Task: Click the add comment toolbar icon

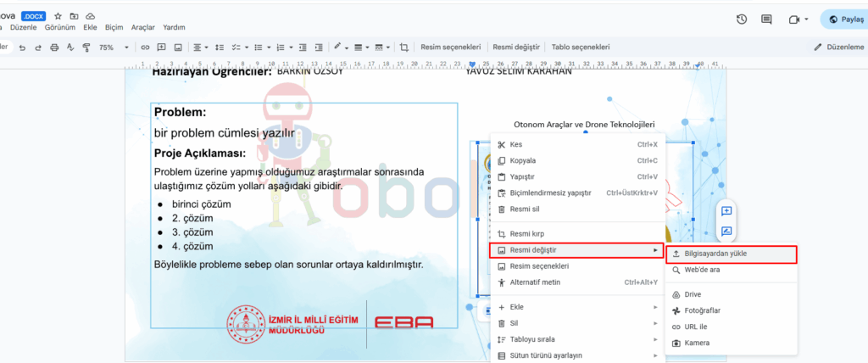Action: pos(162,47)
